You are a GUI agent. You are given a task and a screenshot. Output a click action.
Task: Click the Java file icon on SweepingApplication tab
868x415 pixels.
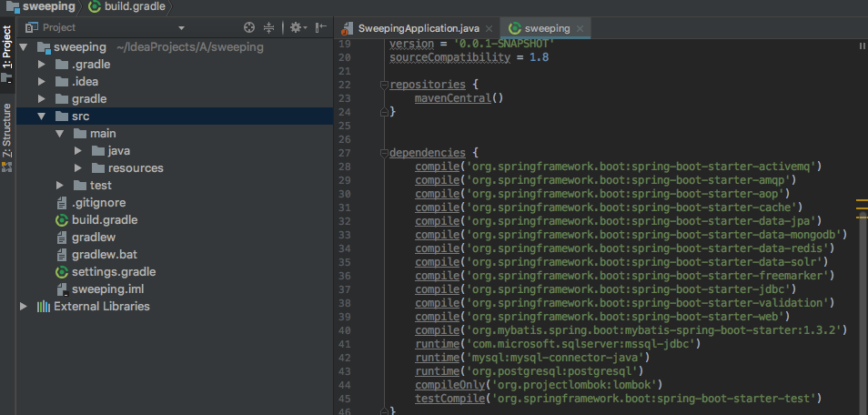click(348, 29)
